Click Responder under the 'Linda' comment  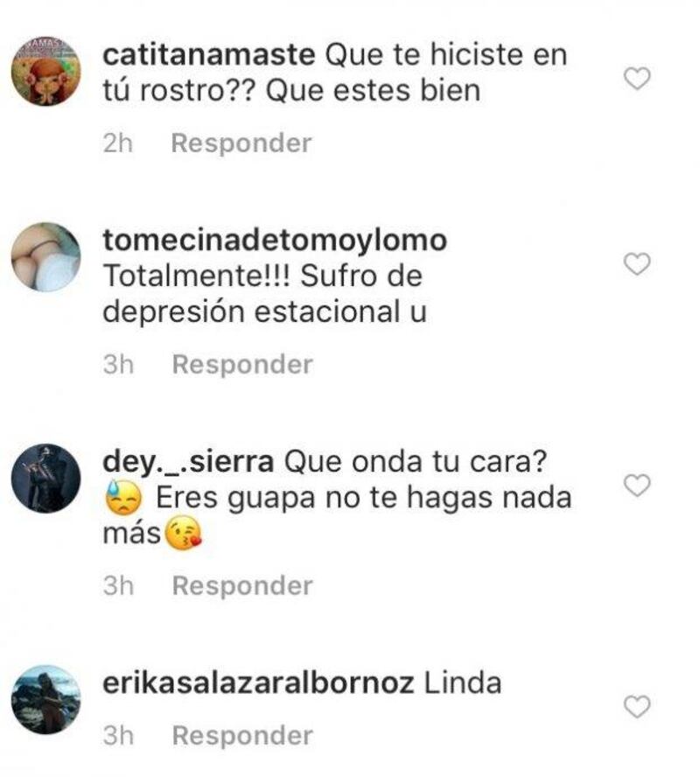click(242, 735)
